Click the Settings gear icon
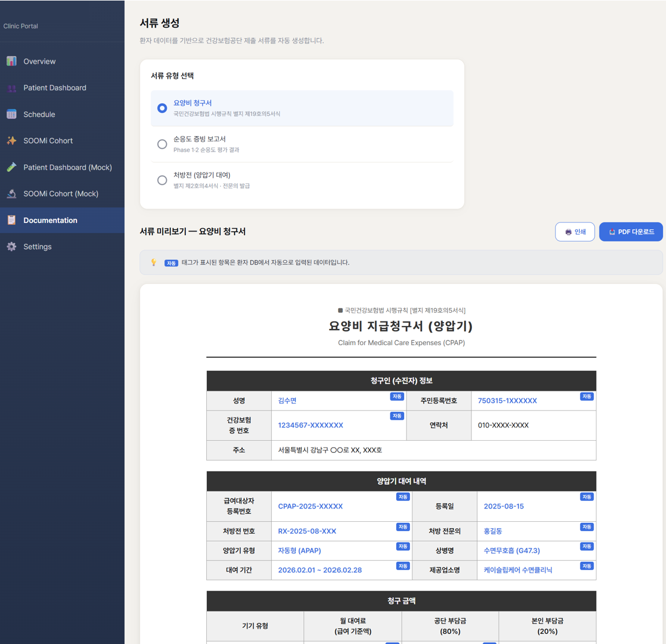This screenshot has width=666, height=644. point(12,247)
